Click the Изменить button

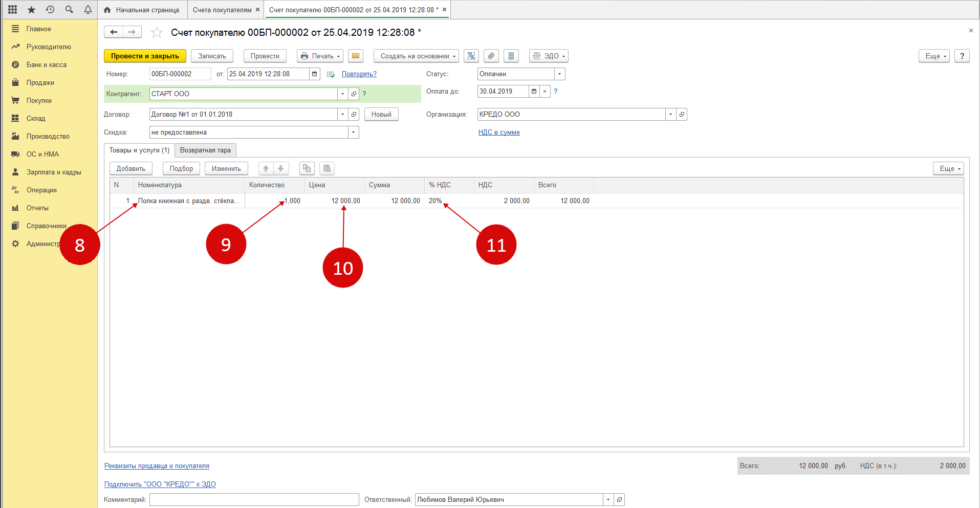(226, 168)
